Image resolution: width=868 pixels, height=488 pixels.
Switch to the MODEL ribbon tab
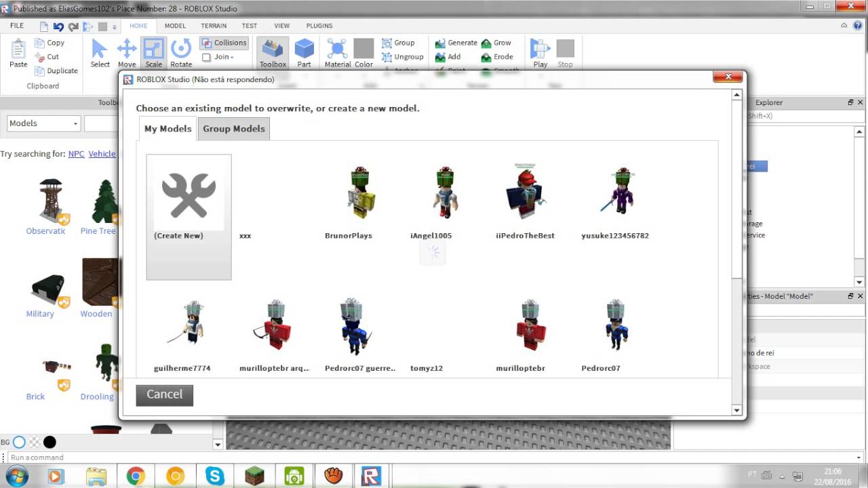tap(175, 26)
